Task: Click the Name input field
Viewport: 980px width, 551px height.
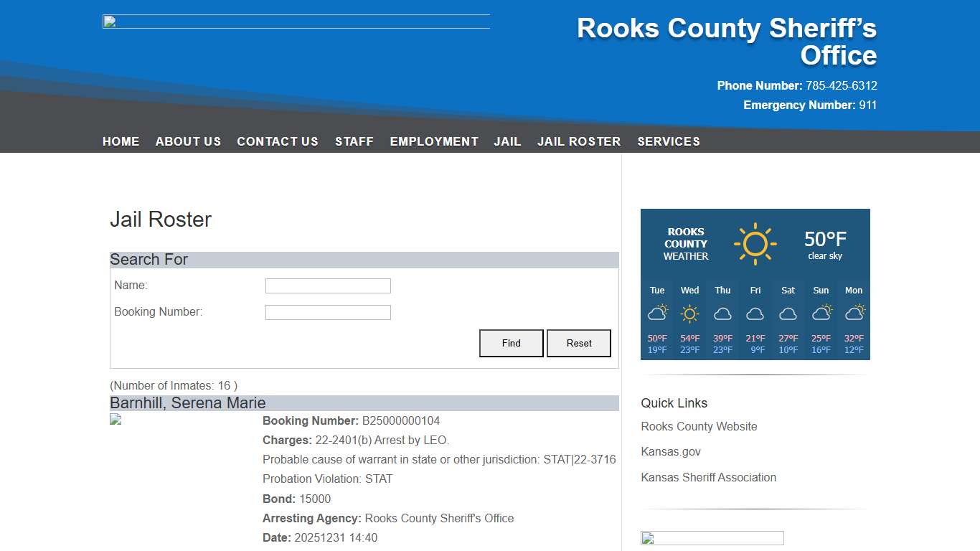Action: tap(327, 286)
